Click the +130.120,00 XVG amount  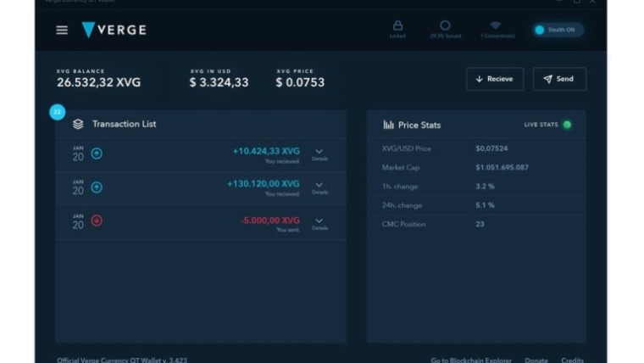coord(264,184)
